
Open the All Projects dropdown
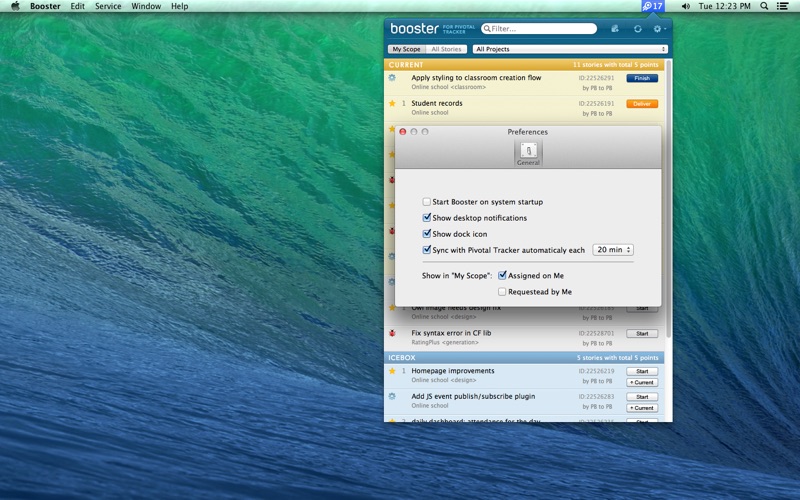(570, 49)
